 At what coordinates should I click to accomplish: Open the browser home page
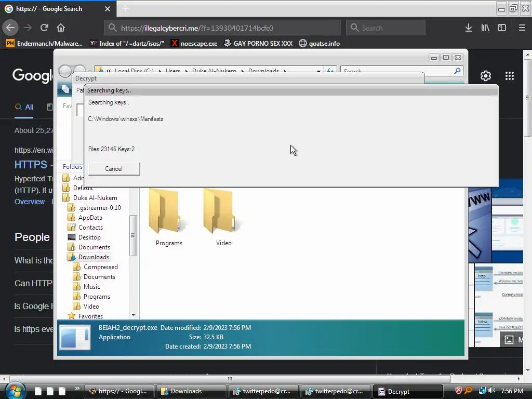[61, 28]
